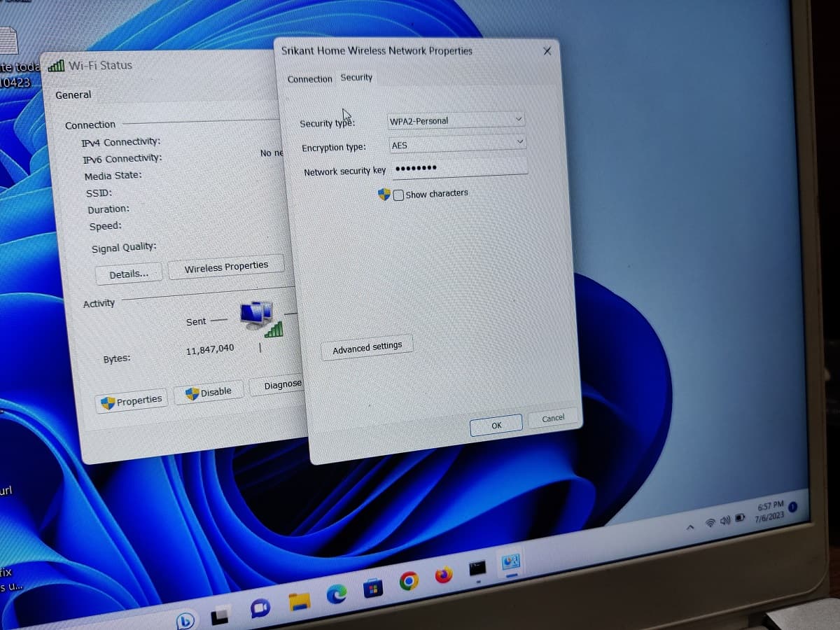Viewport: 840px width, 630px height.
Task: Open the Encryption type dropdown AES
Action: coord(457,144)
